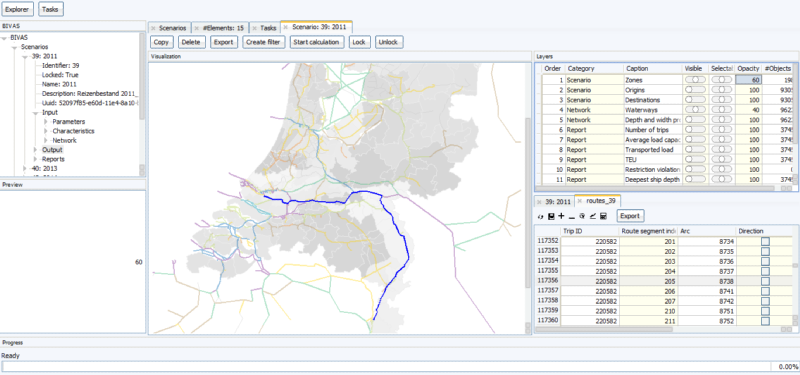Image resolution: width=800 pixels, height=375 pixels.
Task: Click the Delete button
Action: 191,42
